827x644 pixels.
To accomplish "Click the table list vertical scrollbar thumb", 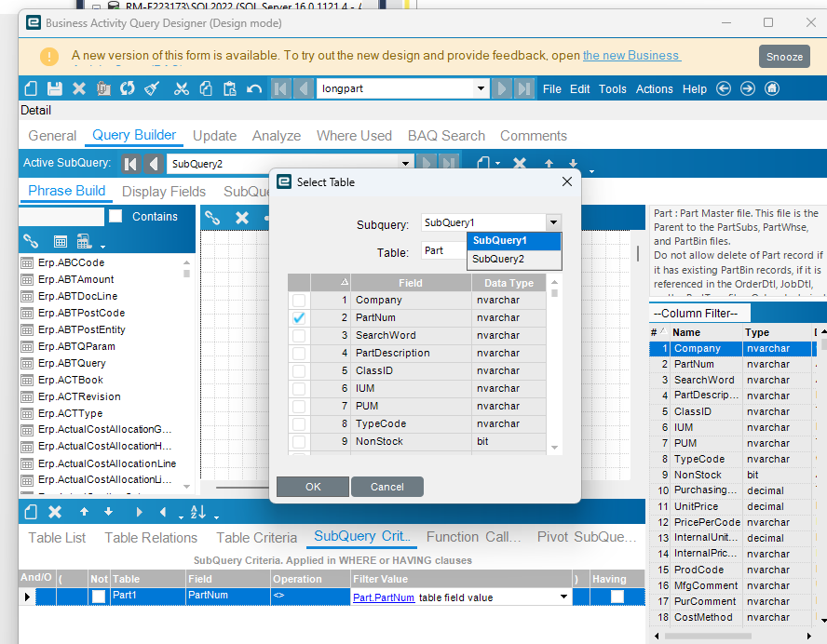I will pos(186,274).
